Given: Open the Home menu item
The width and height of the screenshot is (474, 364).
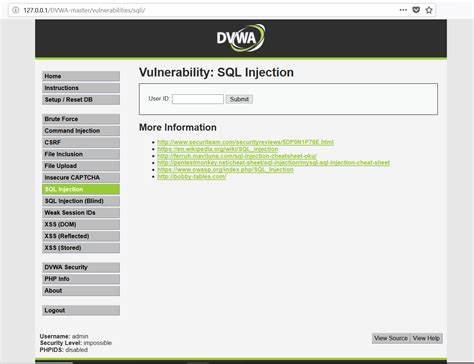Looking at the screenshot, I should click(81, 76).
